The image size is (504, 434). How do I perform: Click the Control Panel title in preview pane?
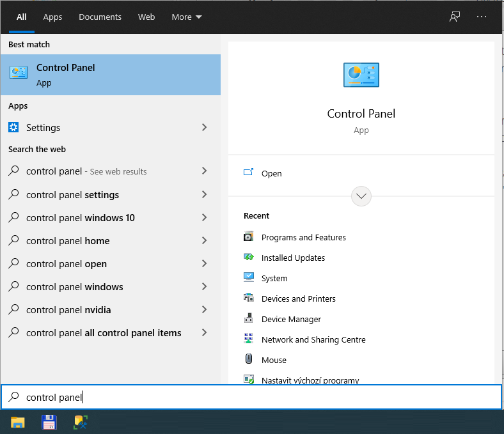pos(361,114)
